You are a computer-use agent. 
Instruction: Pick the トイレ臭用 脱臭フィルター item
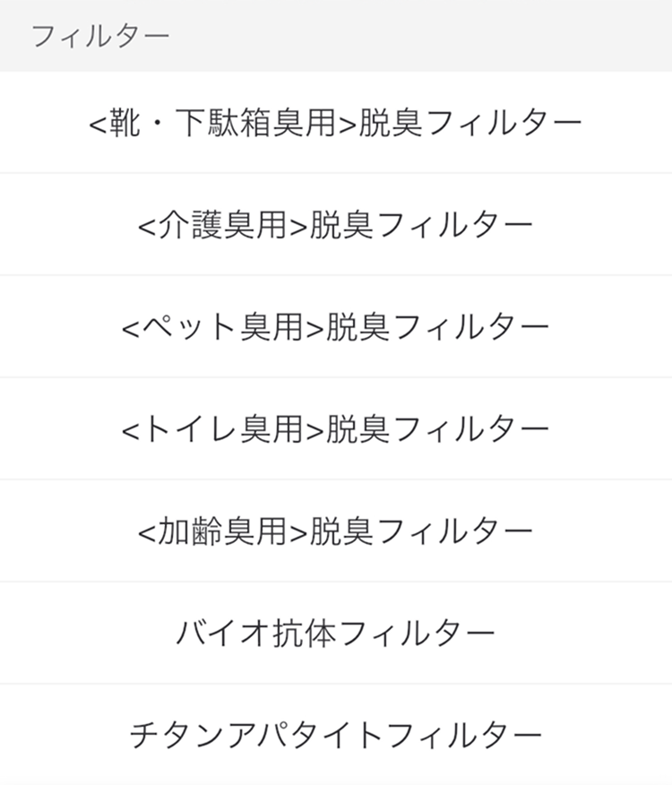[336, 429]
